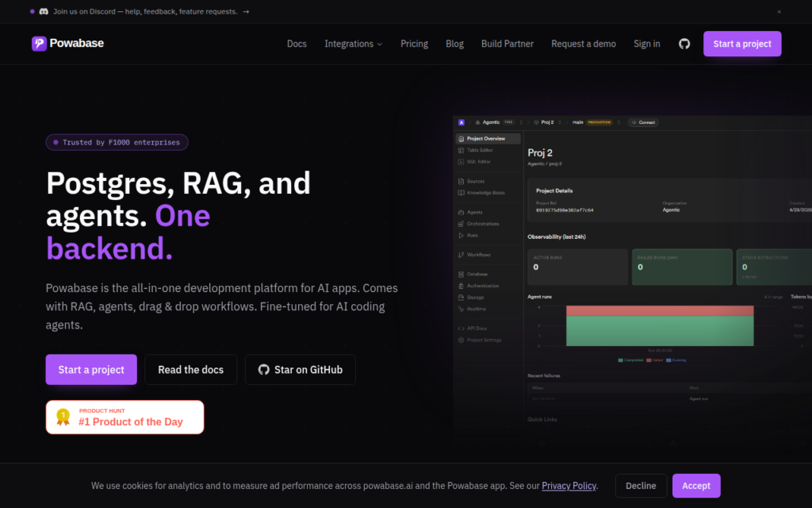This screenshot has height=508, width=812.
Task: Click Read the docs button
Action: tap(190, 370)
